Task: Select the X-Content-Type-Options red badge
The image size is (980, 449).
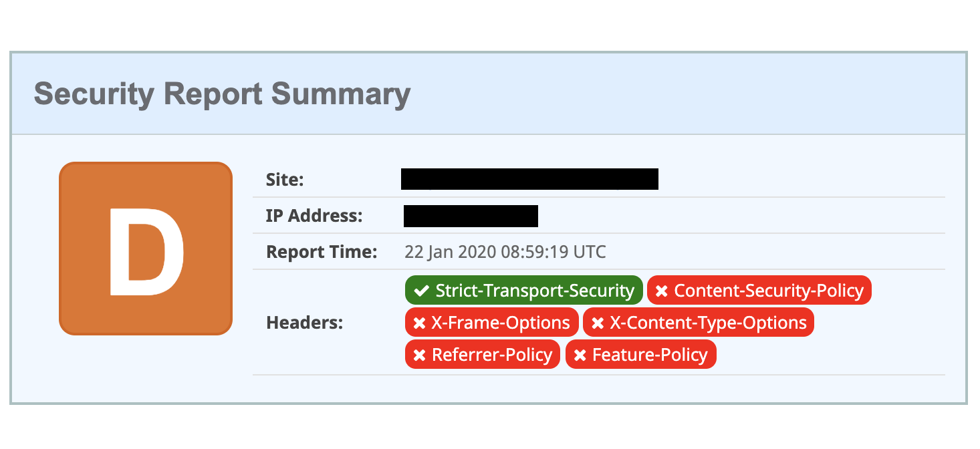Action: coord(699,323)
